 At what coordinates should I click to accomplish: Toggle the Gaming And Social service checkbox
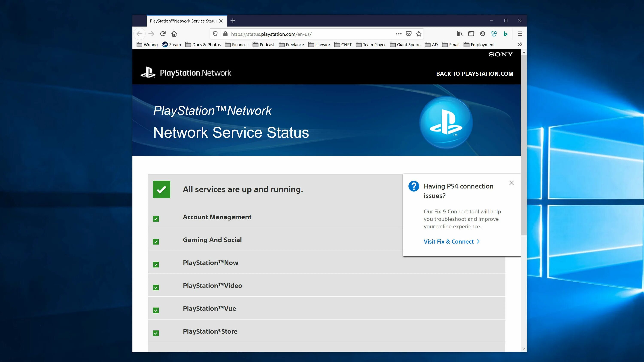(x=156, y=241)
